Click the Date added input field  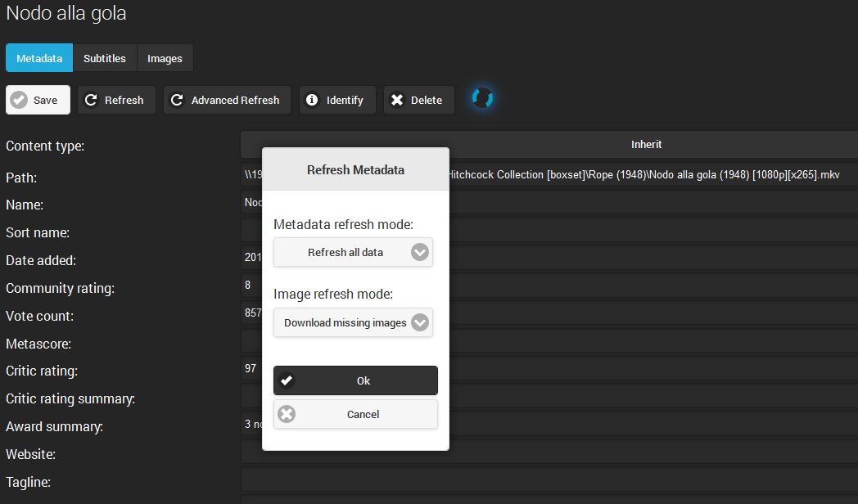click(549, 258)
